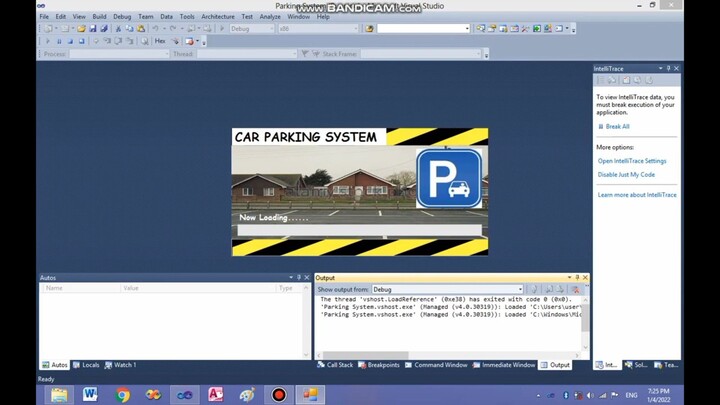Click the Bandicam record icon in taskbar
The image size is (720, 405).
[x=279, y=394]
